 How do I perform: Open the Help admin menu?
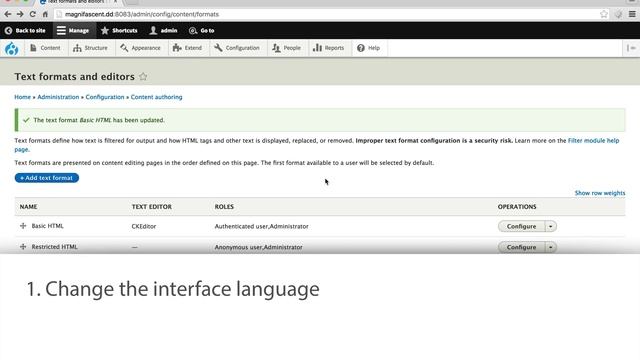pyautogui.click(x=369, y=48)
